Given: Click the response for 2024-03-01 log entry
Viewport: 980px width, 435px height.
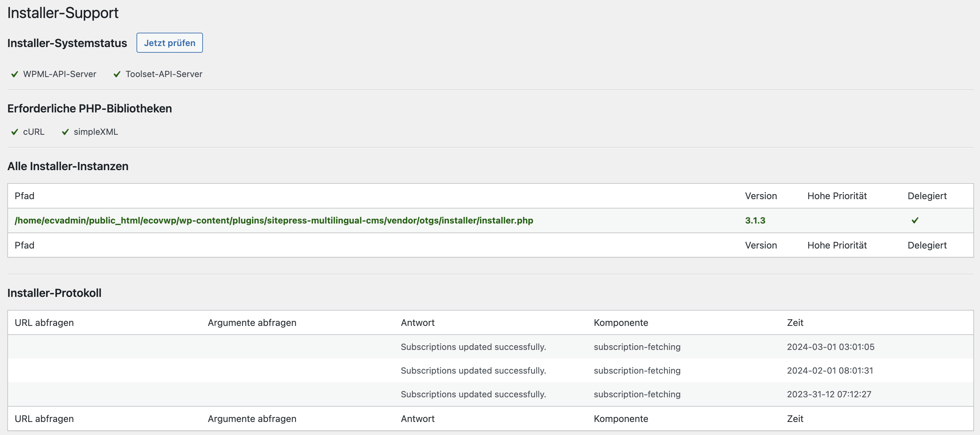Looking at the screenshot, I should pyautogui.click(x=473, y=347).
